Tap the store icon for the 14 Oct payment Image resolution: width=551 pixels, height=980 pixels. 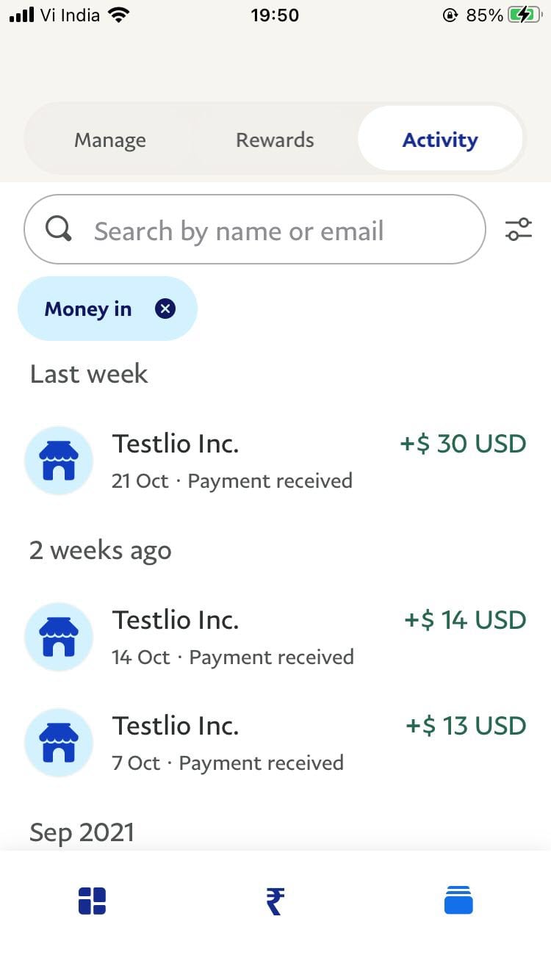click(x=59, y=637)
